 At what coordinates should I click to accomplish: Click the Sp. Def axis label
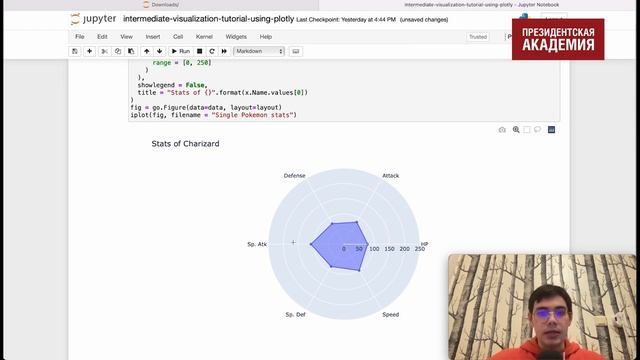(x=295, y=315)
